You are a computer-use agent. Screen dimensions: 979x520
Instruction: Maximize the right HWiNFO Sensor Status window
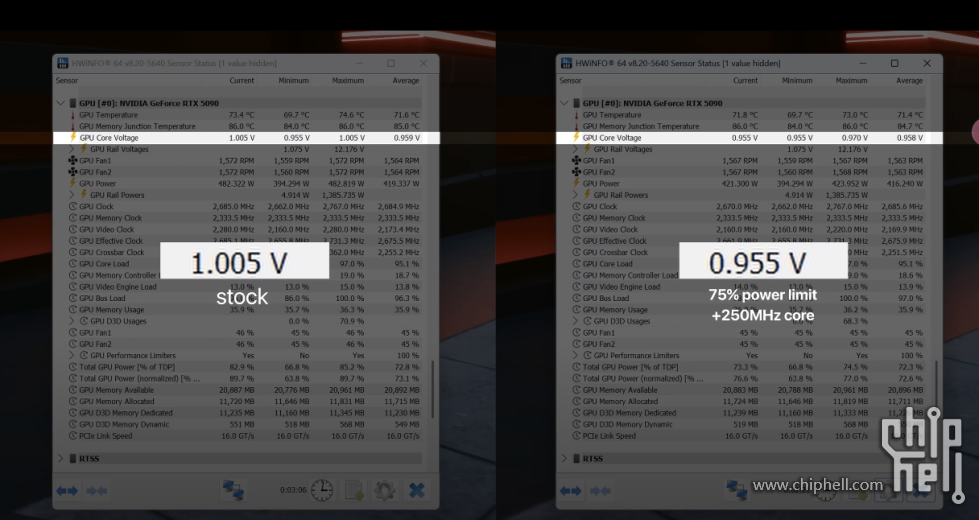click(894, 63)
